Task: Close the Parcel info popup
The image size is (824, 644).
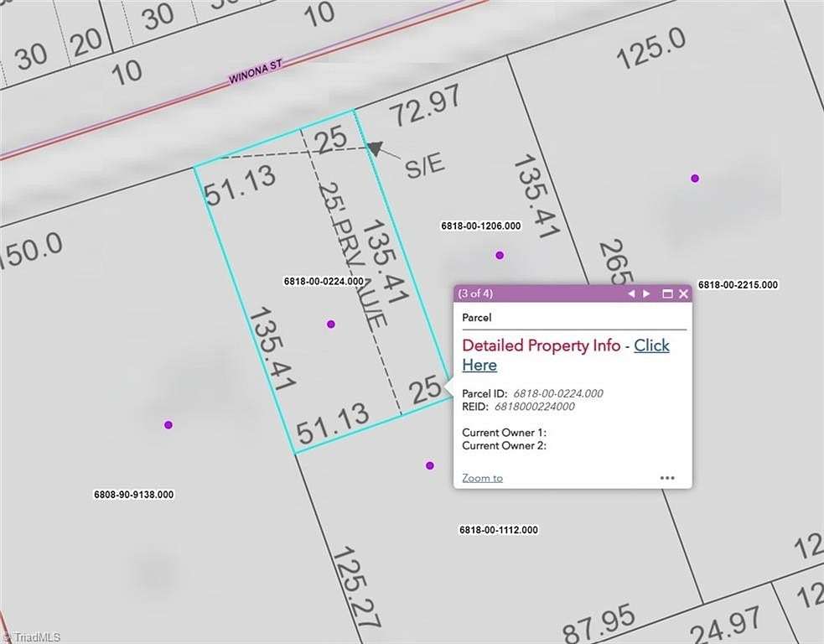Action: (x=683, y=293)
